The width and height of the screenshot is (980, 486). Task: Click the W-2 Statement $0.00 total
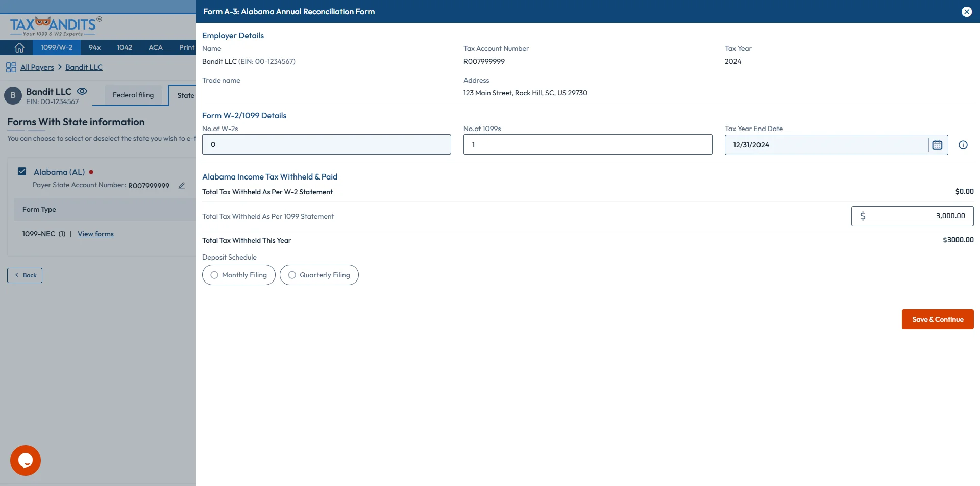[x=964, y=191]
